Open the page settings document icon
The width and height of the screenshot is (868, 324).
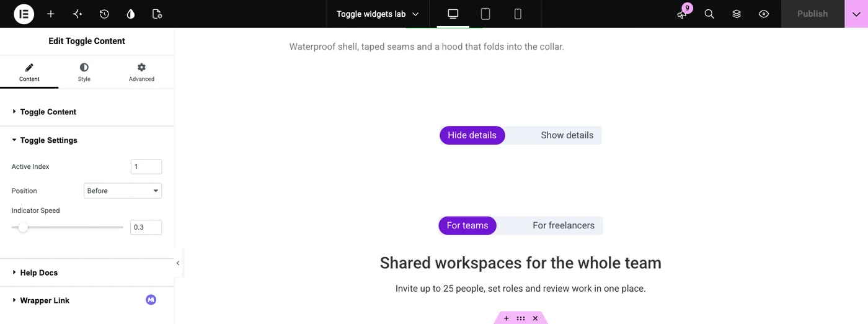(157, 14)
